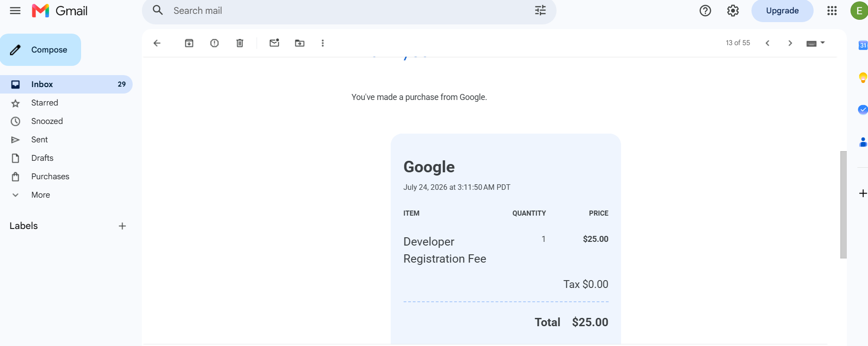Report this email as spam

(215, 43)
